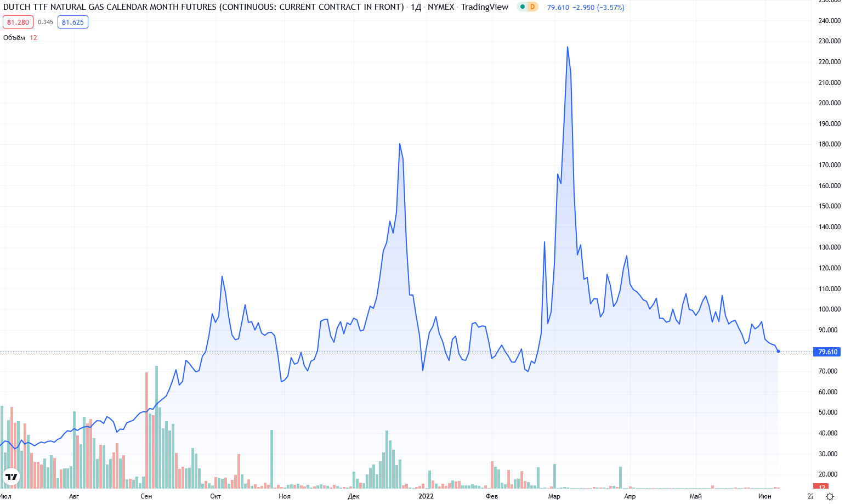Viewport: 845px width, 504px height.
Task: Click the blue 79.610 price axis label
Action: pyautogui.click(x=827, y=352)
